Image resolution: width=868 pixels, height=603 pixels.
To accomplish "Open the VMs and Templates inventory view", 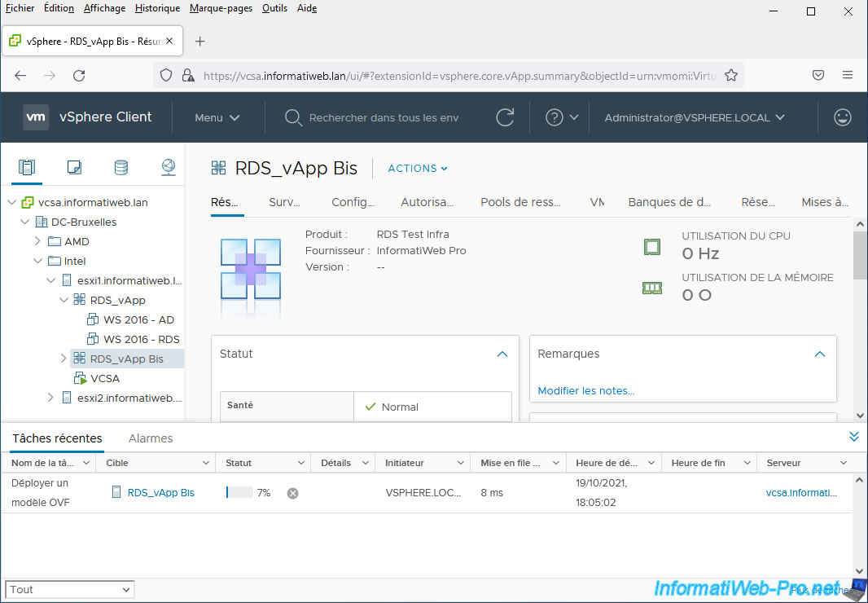I will (74, 167).
